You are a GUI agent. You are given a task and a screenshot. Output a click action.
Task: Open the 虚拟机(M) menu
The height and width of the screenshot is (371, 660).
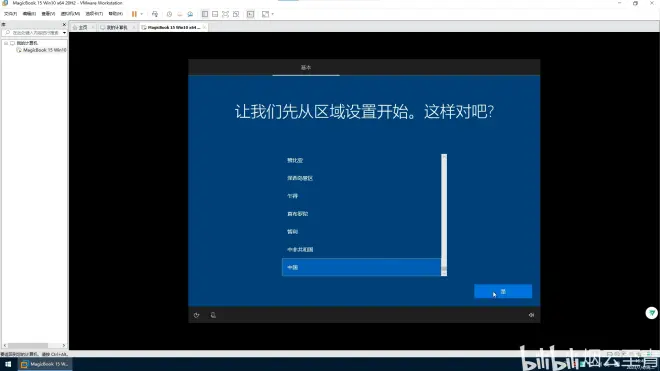point(70,14)
